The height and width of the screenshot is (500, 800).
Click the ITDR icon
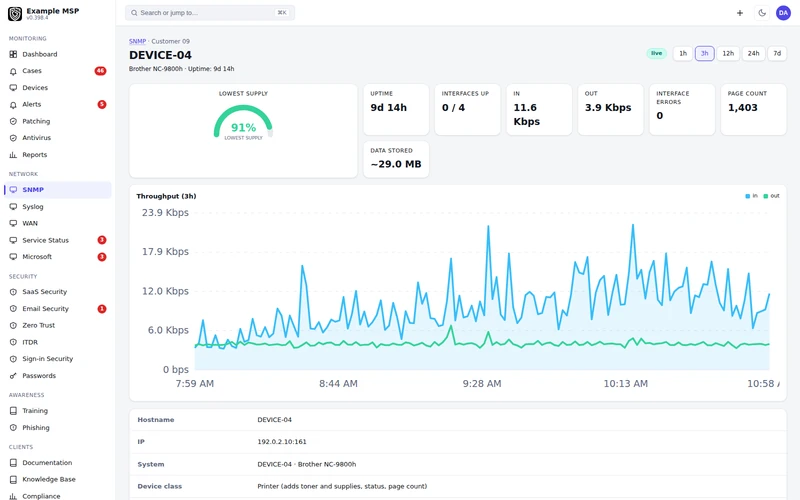click(13, 342)
